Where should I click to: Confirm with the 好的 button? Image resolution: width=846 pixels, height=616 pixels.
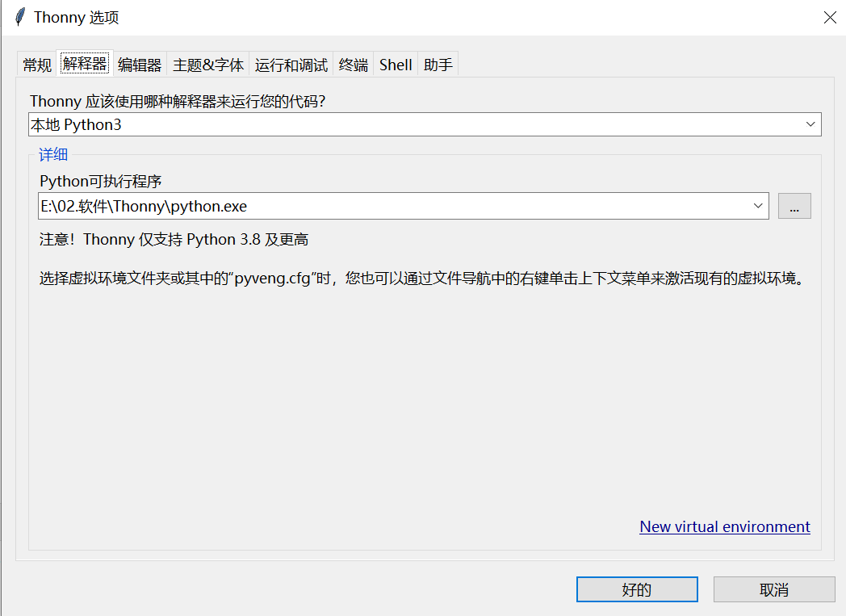pos(637,589)
